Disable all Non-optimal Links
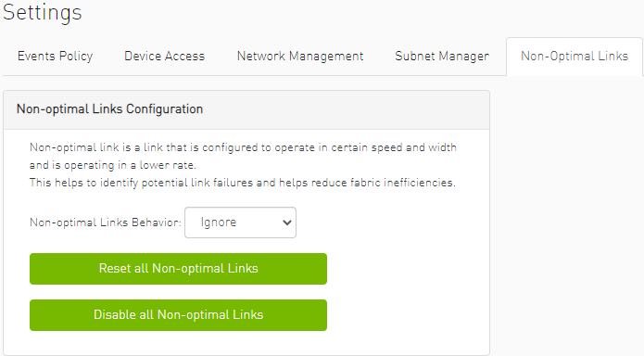Viewport: 644px width, 356px height. pos(178,315)
